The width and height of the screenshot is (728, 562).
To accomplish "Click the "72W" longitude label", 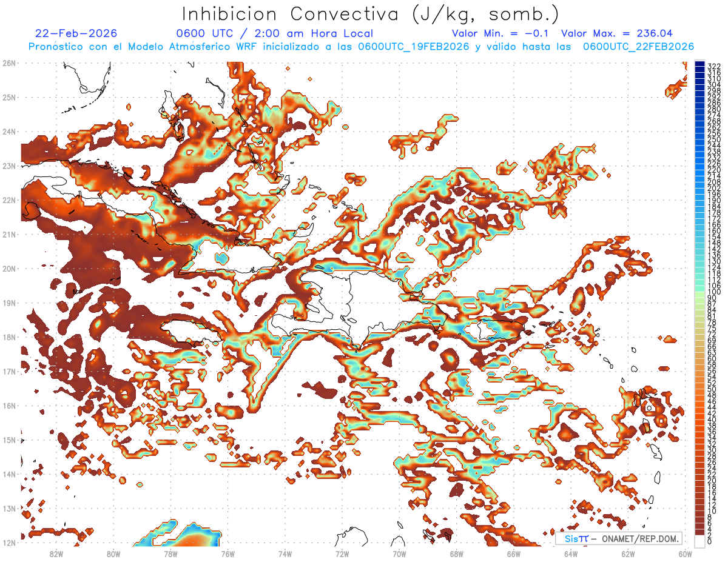I will [x=342, y=554].
